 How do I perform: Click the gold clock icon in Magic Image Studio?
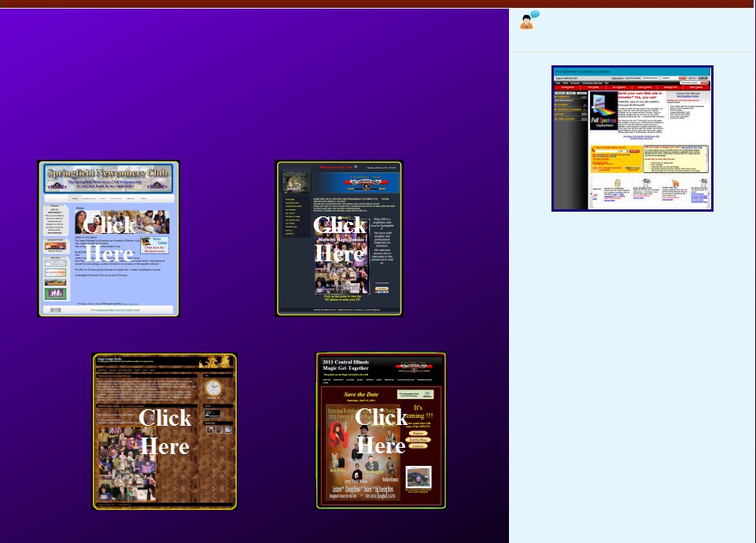[213, 388]
